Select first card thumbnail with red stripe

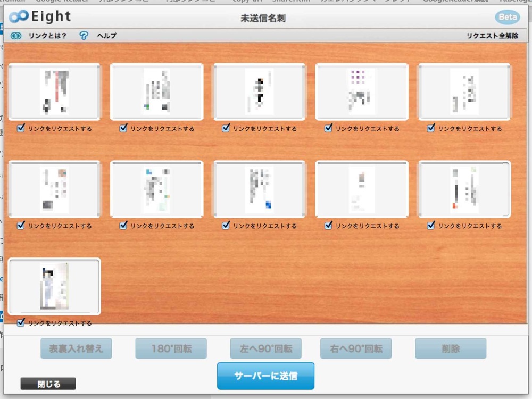coord(54,92)
